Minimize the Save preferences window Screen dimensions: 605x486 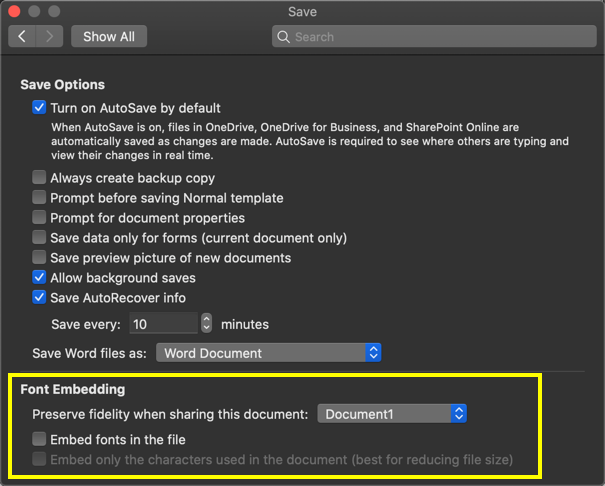coord(34,12)
